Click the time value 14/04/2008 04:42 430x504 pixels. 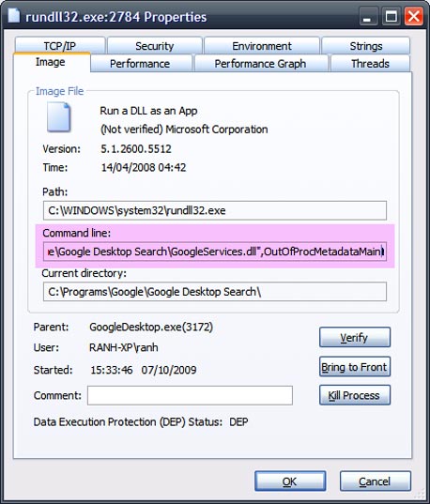click(x=144, y=167)
